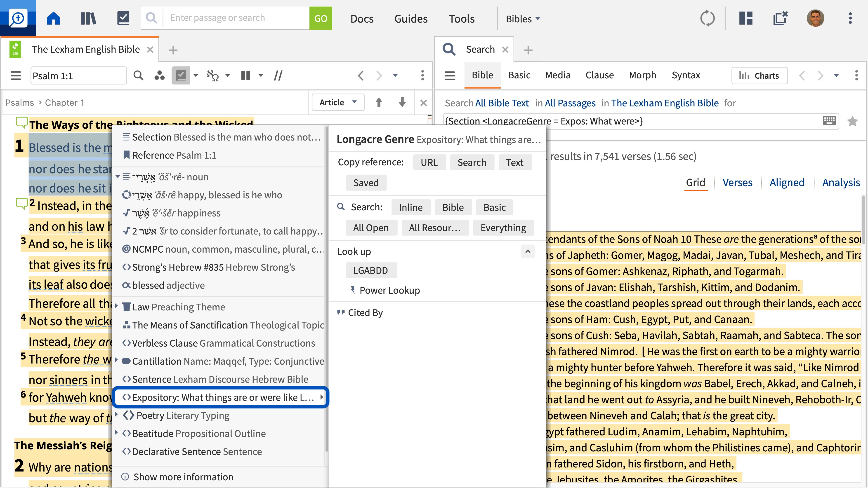Switch to the Morph search tab
This screenshot has height=488, width=868.
click(643, 75)
